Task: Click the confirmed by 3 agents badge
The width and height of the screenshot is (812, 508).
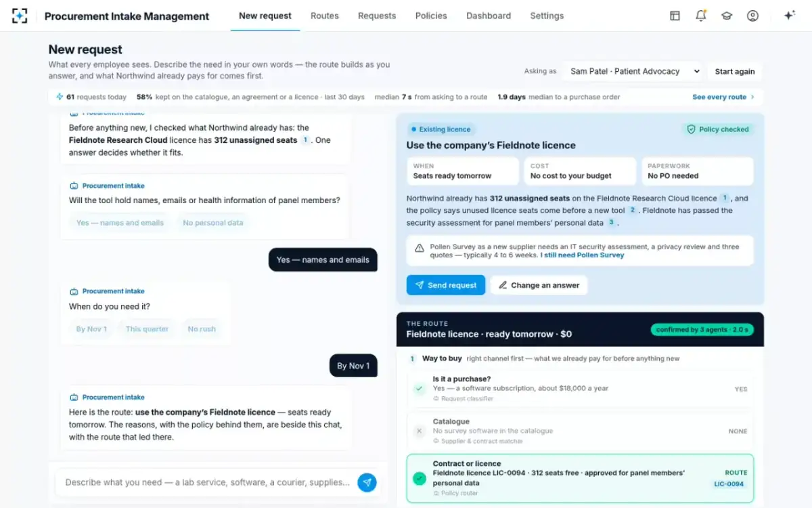Action: tap(702, 330)
